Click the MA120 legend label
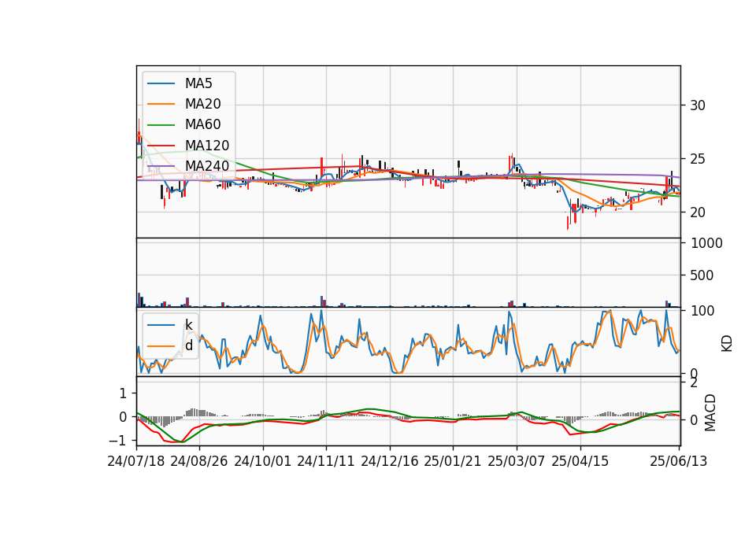The image size is (756, 543). 207,146
